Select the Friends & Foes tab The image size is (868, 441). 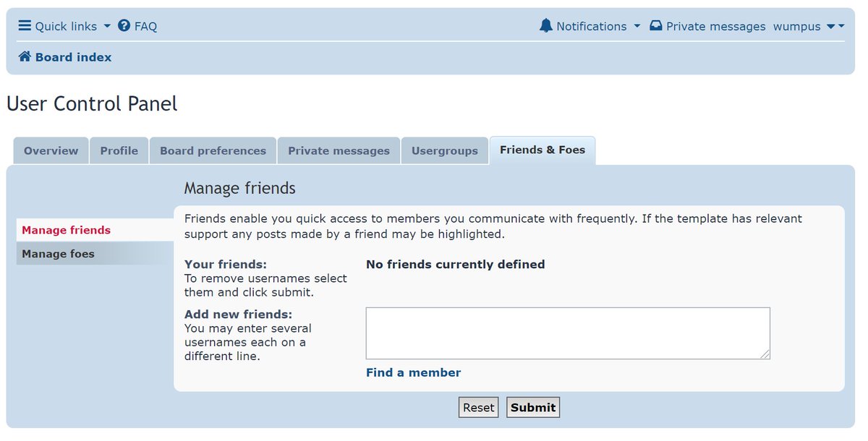pos(542,150)
